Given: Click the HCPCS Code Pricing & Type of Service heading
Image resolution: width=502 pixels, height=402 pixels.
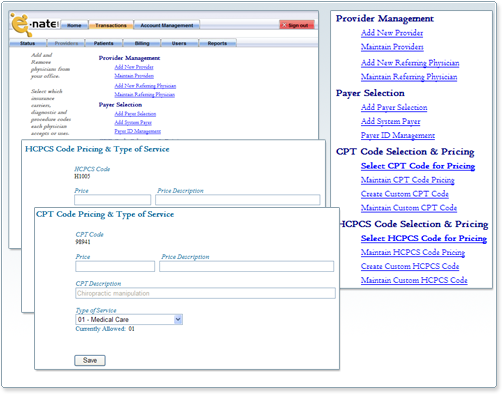Looking at the screenshot, I should (97, 149).
